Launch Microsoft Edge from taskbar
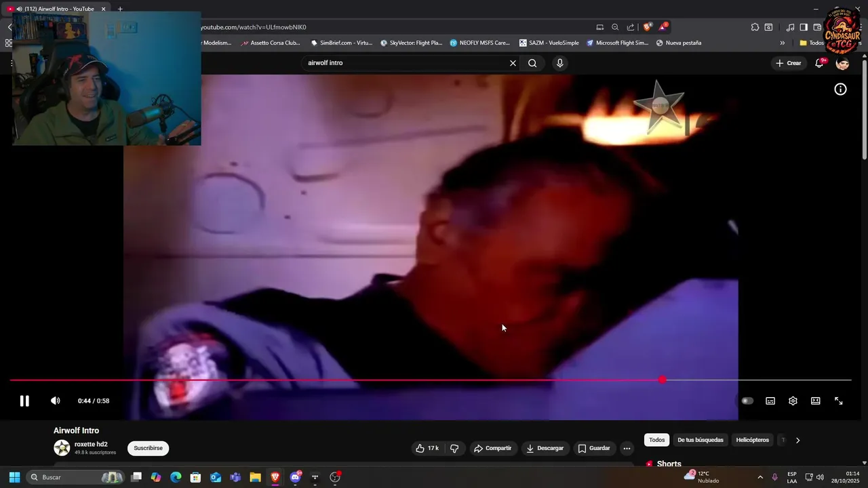This screenshot has width=868, height=488. pos(176,477)
